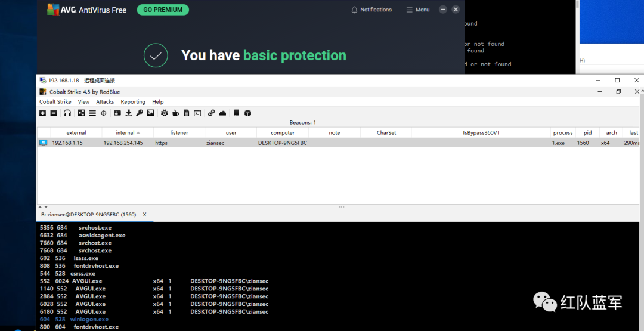Click AVGUI.exe line with PID 6024 parent

coord(154,281)
